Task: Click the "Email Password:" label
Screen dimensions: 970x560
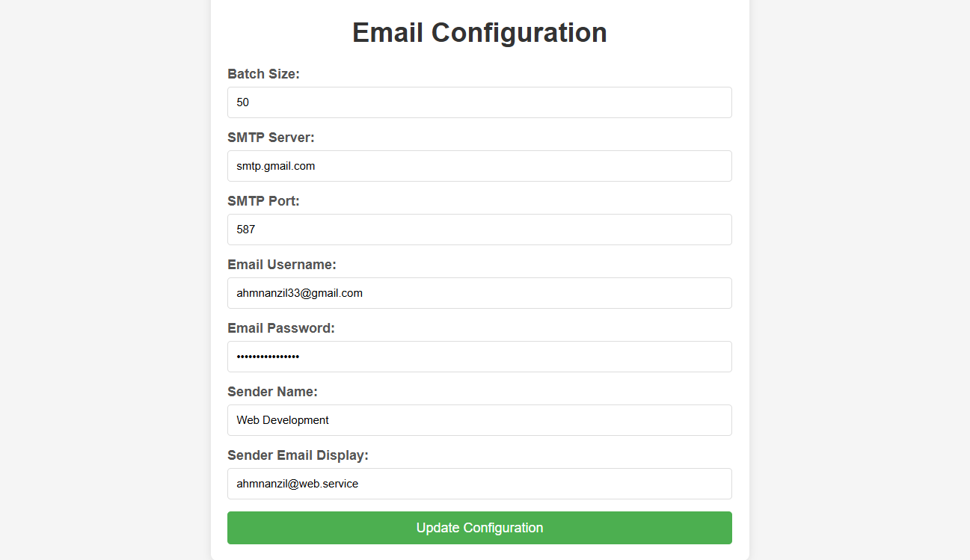Action: click(281, 328)
